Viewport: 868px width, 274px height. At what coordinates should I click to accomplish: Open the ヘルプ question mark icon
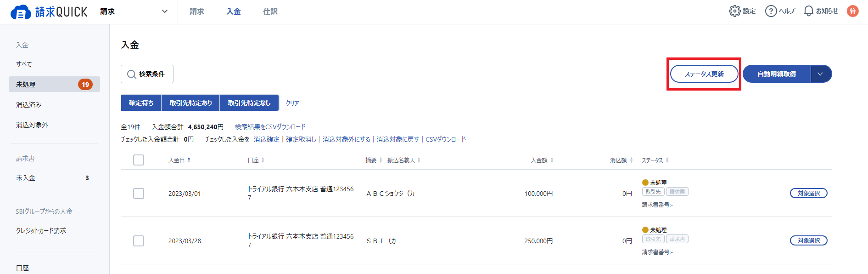(771, 11)
